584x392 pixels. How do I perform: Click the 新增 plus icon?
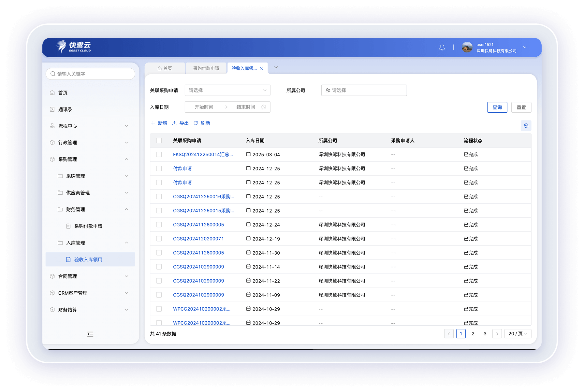(153, 123)
